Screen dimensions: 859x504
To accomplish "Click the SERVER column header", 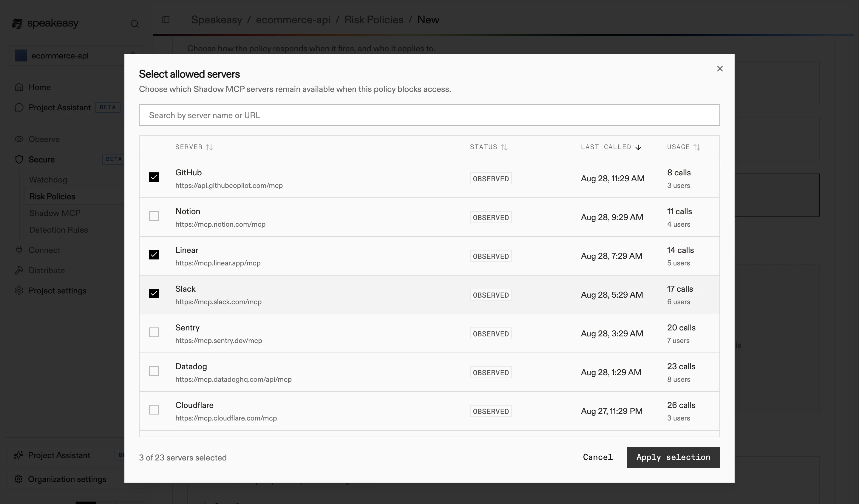I will coord(189,147).
